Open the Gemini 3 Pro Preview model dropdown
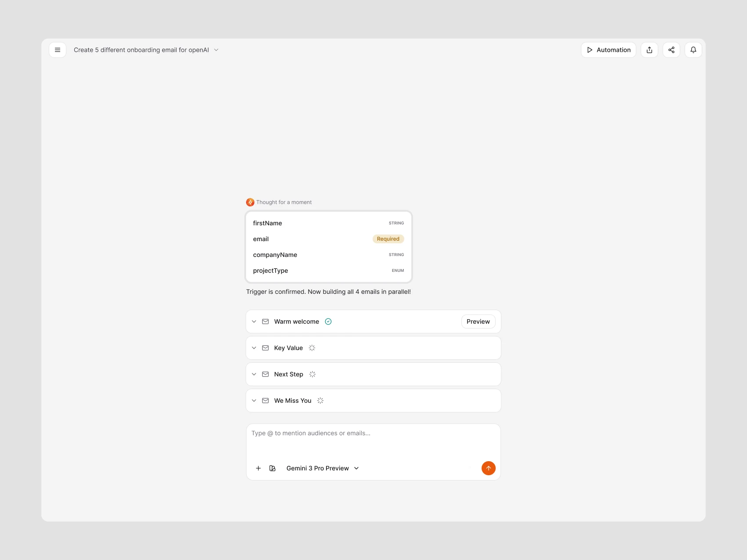747x560 pixels. tap(323, 468)
